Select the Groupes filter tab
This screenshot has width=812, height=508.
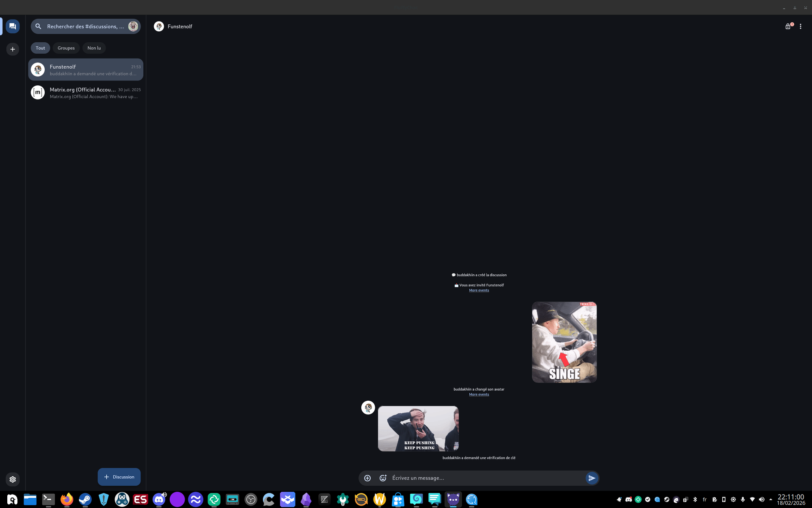(66, 48)
